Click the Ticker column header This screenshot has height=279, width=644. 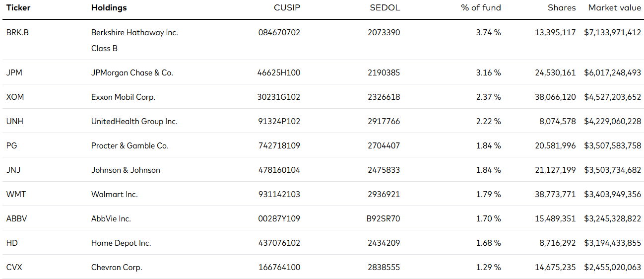pos(18,8)
